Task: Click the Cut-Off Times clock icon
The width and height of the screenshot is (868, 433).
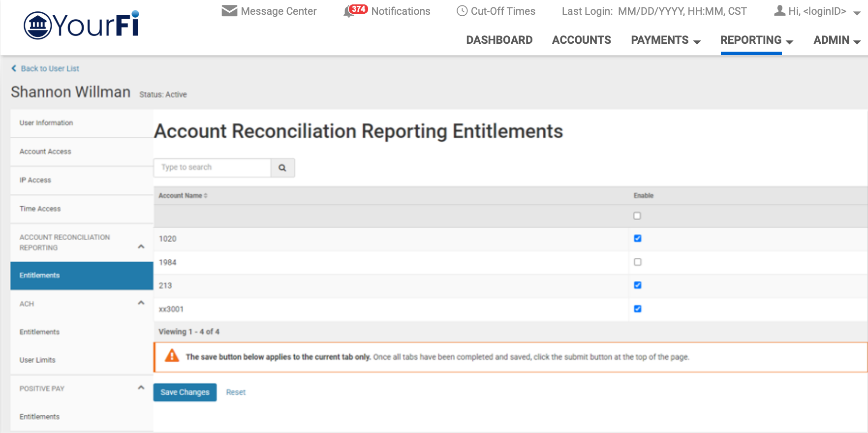Action: pyautogui.click(x=462, y=11)
